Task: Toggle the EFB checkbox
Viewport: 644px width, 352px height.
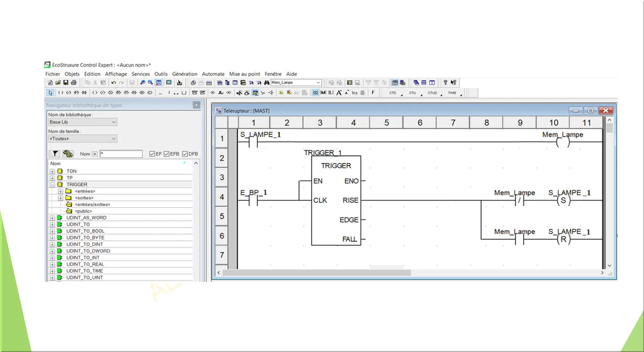Action: pos(167,154)
